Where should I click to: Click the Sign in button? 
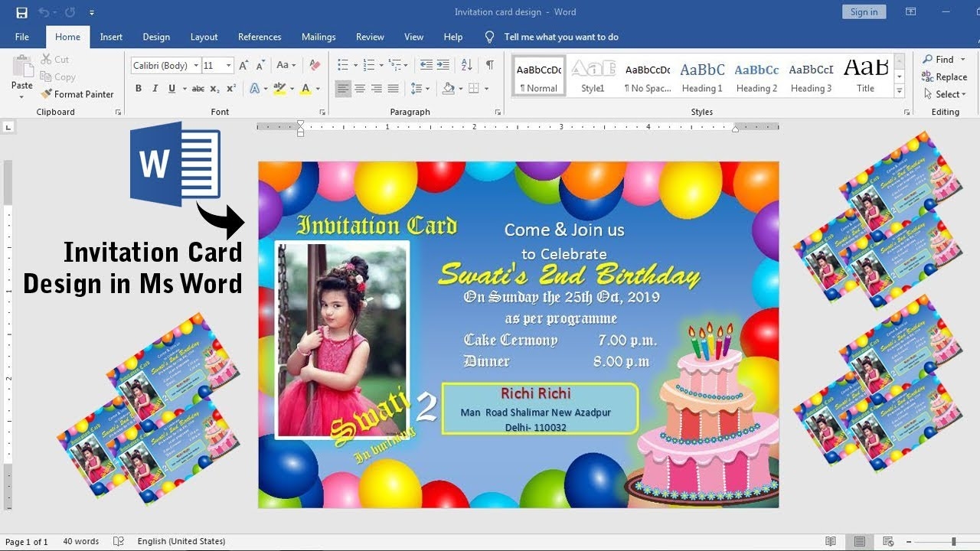coord(864,11)
